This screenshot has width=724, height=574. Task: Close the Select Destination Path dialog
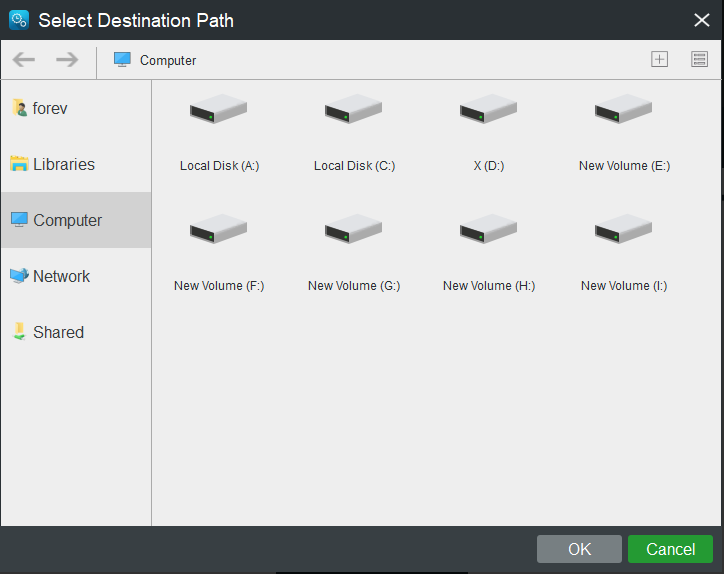click(701, 20)
